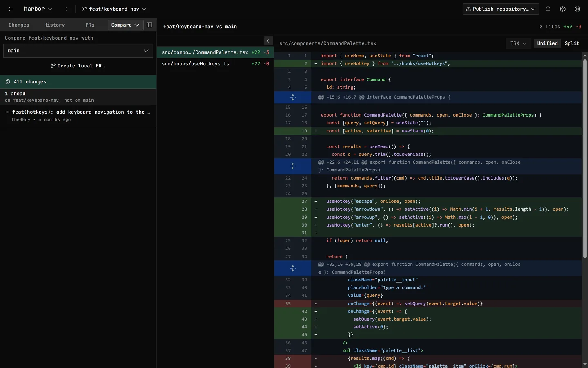
Task: Open the PRs tab
Action: coord(90,25)
